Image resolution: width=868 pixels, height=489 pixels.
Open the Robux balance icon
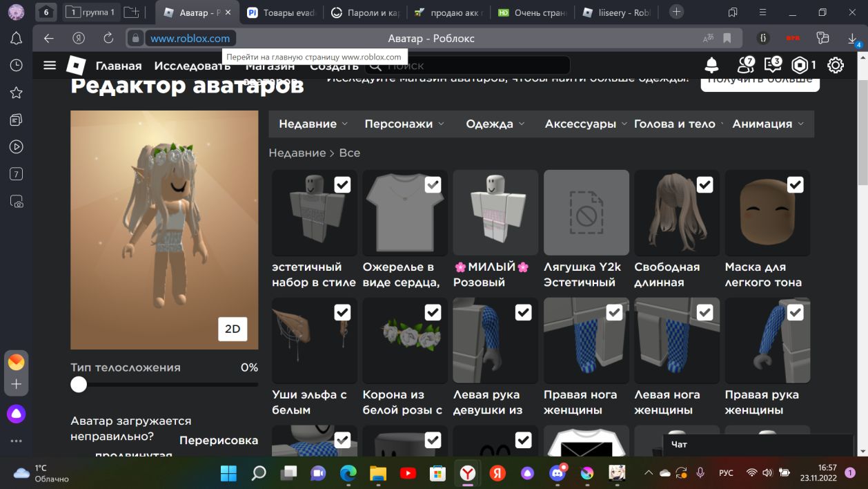click(800, 65)
